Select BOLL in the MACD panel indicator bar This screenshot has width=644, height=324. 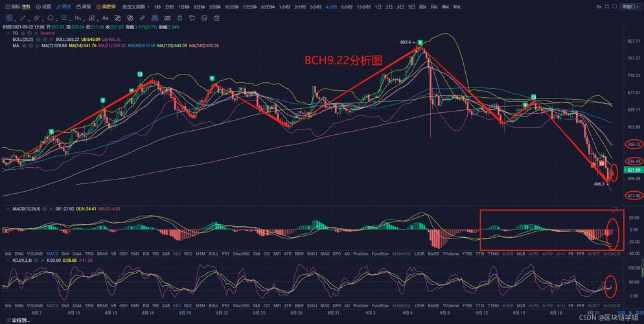click(x=214, y=254)
